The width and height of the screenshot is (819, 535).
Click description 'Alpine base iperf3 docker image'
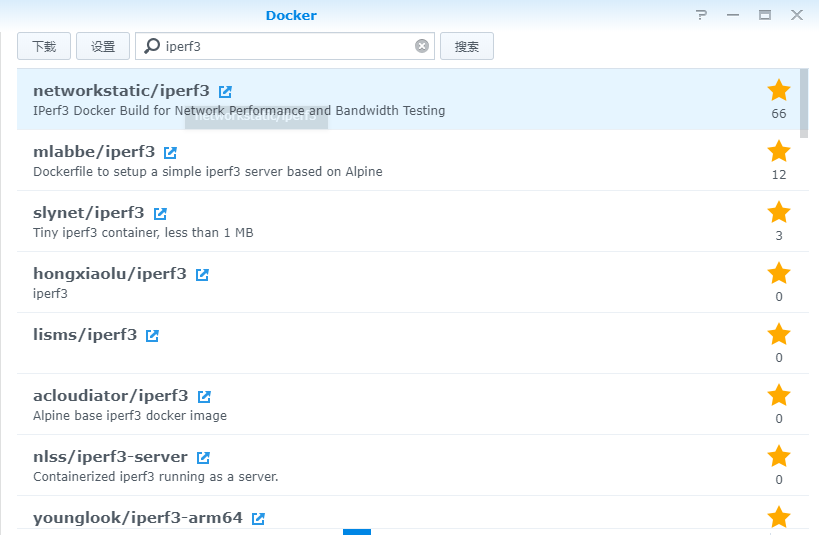[x=130, y=416]
